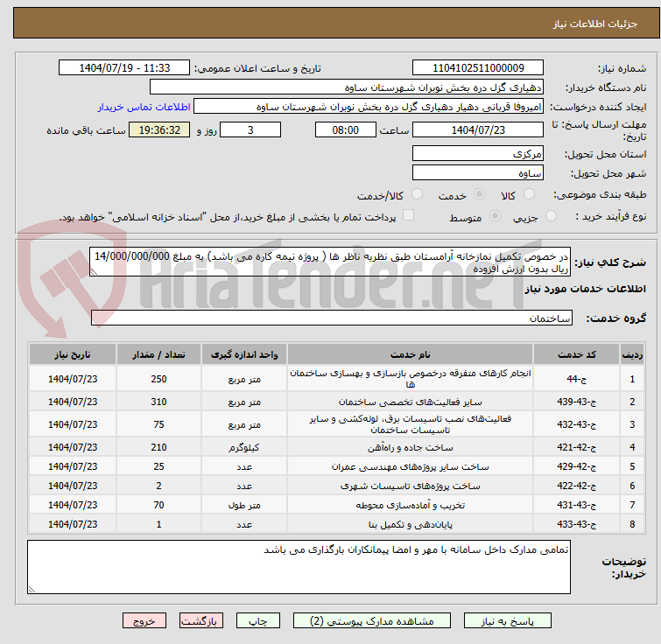
Task: Click the بازگشت back button
Action: coord(202,620)
